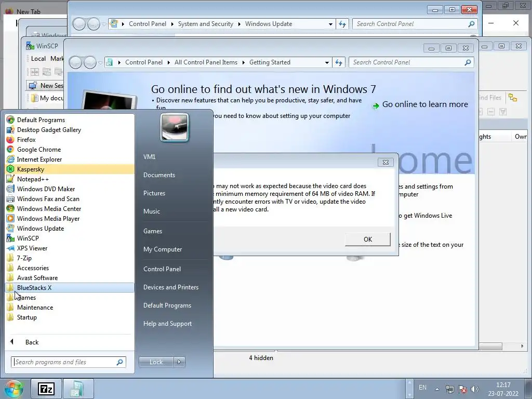Click the taskbar clock showing 12:17

pos(503,385)
